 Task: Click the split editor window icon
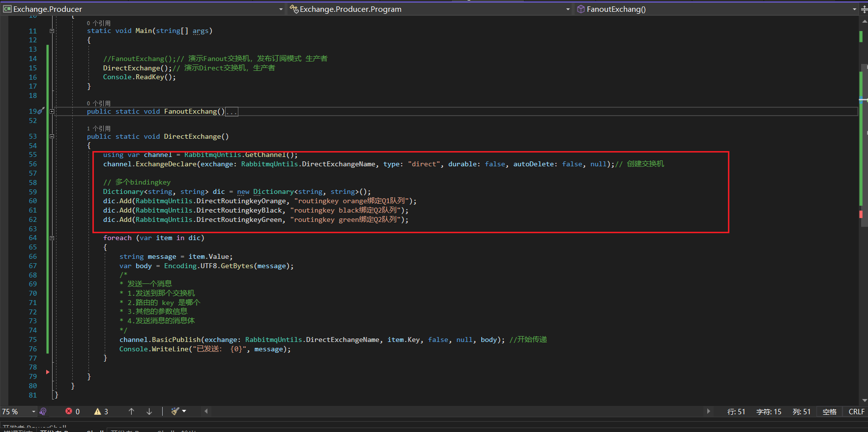pos(864,9)
